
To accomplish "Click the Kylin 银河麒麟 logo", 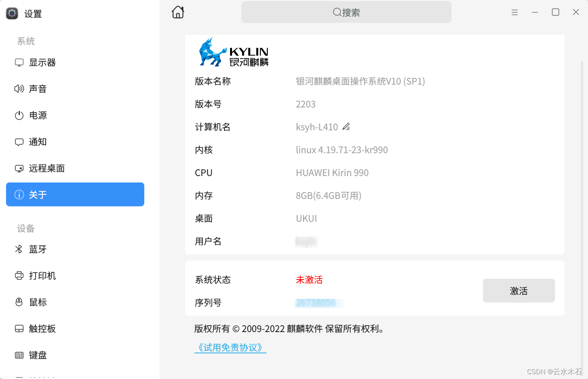I will point(234,52).
